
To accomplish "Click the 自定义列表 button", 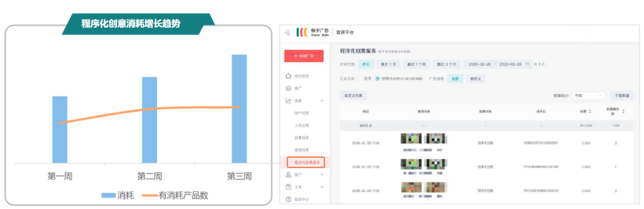I will click(x=353, y=95).
